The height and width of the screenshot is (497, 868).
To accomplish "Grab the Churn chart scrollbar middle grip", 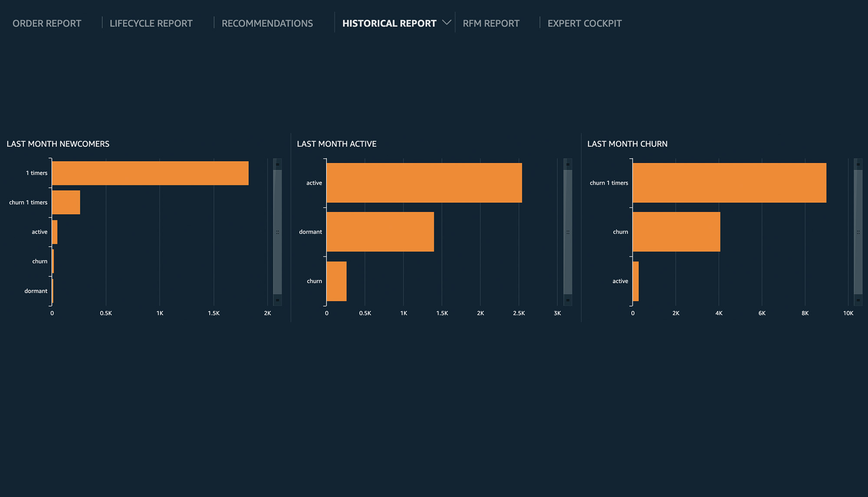I will pyautogui.click(x=858, y=232).
